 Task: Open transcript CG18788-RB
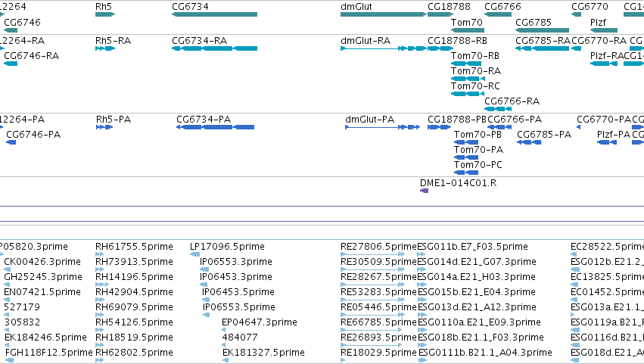440,48
